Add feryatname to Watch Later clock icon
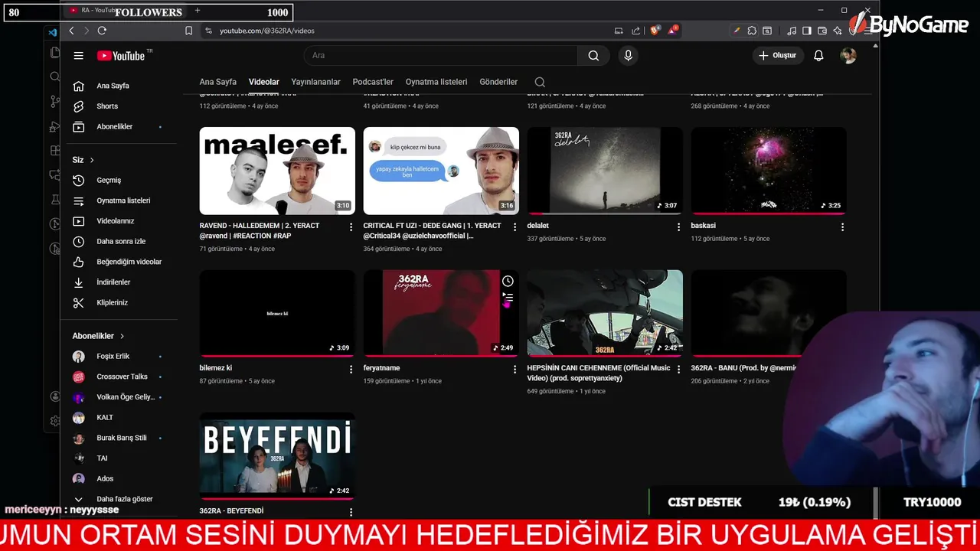 (x=508, y=281)
